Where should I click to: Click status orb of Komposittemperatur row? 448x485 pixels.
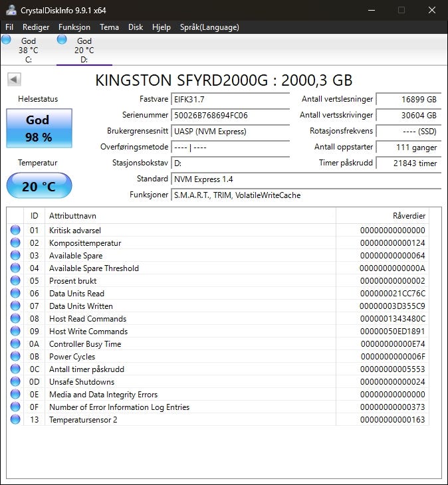pyautogui.click(x=15, y=242)
